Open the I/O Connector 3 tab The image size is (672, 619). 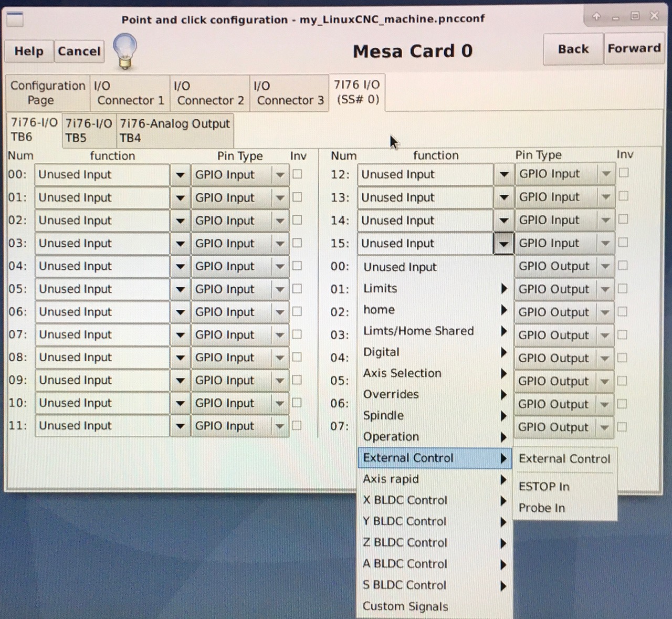pyautogui.click(x=289, y=93)
